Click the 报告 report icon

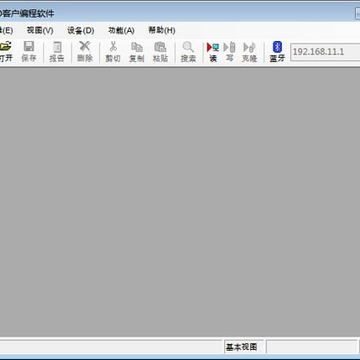click(x=57, y=47)
